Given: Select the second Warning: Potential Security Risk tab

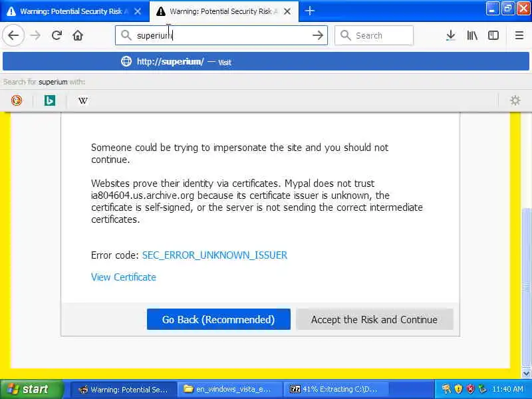Looking at the screenshot, I should (224, 11).
